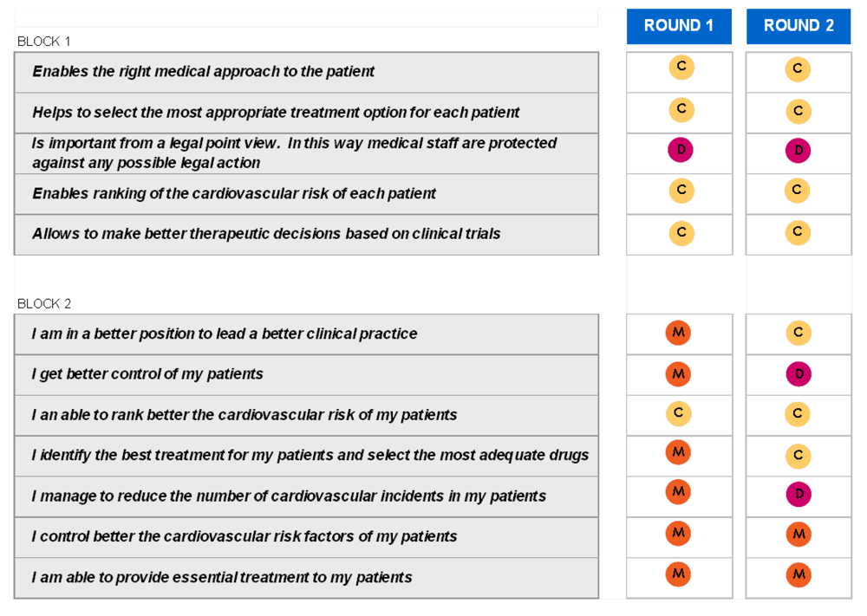
Task: Click the BLOCK 2 label
Action: click(x=44, y=304)
